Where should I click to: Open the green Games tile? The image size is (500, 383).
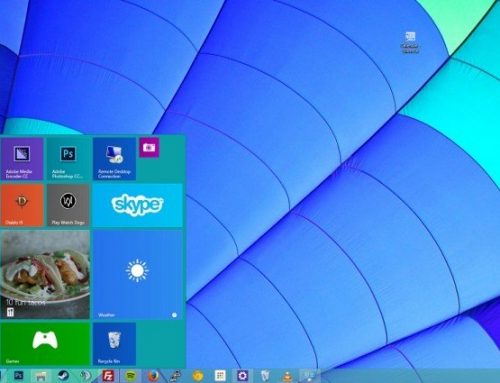click(45, 344)
